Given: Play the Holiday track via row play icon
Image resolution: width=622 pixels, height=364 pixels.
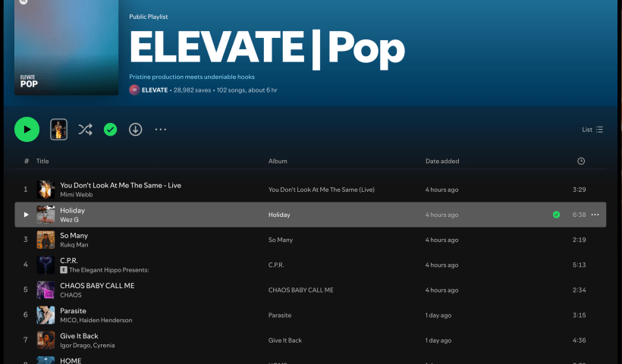Looking at the screenshot, I should tap(26, 215).
